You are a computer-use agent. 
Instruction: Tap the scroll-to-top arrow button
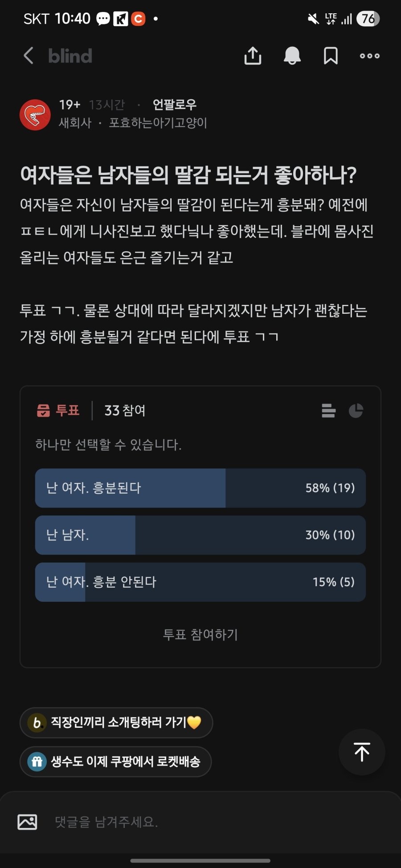pyautogui.click(x=362, y=752)
